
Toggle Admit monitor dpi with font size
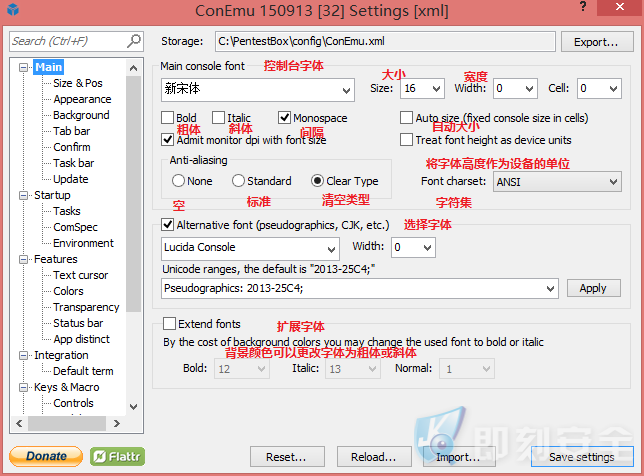point(167,140)
